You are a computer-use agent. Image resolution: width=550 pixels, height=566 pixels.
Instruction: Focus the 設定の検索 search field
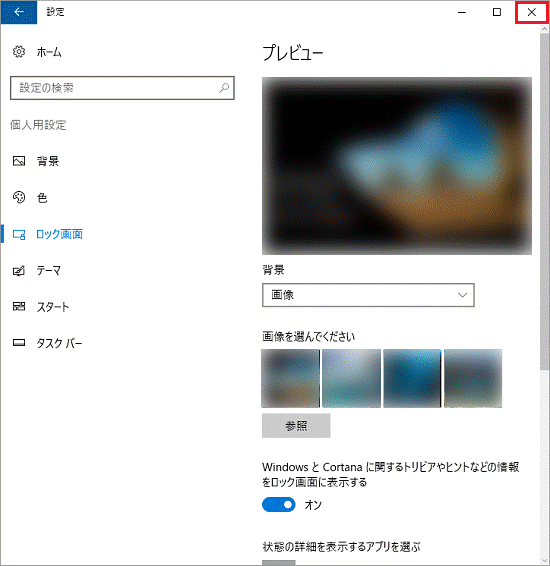(122, 88)
